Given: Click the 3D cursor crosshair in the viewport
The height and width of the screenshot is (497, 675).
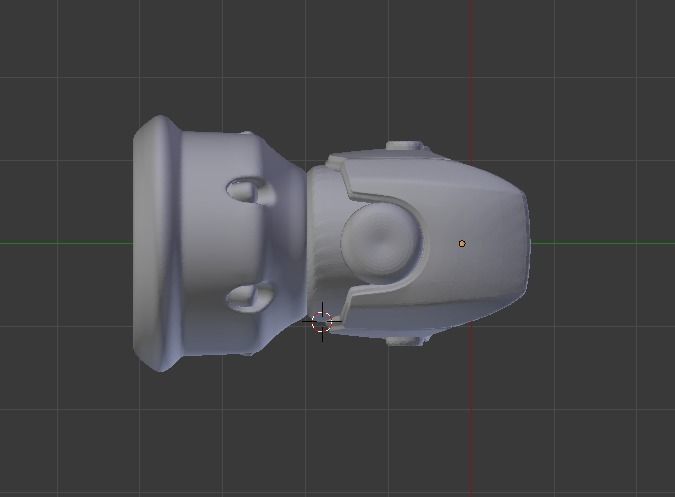Looking at the screenshot, I should (x=322, y=321).
